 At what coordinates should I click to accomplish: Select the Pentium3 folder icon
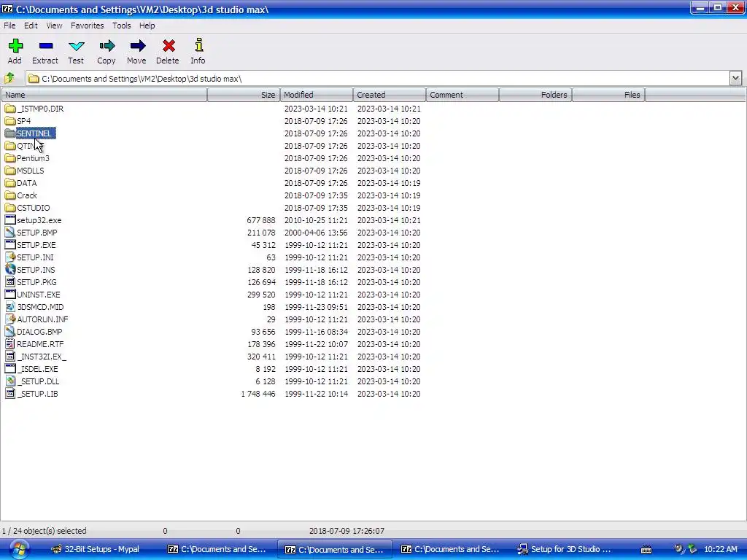(x=10, y=158)
